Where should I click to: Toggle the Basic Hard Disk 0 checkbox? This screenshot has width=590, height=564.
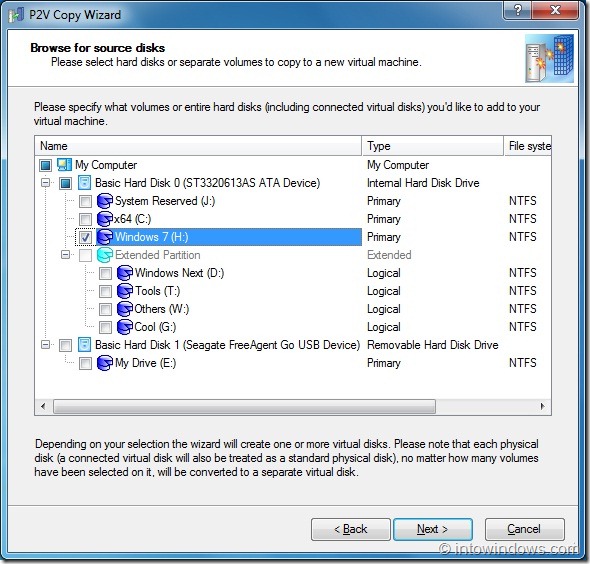click(x=65, y=183)
